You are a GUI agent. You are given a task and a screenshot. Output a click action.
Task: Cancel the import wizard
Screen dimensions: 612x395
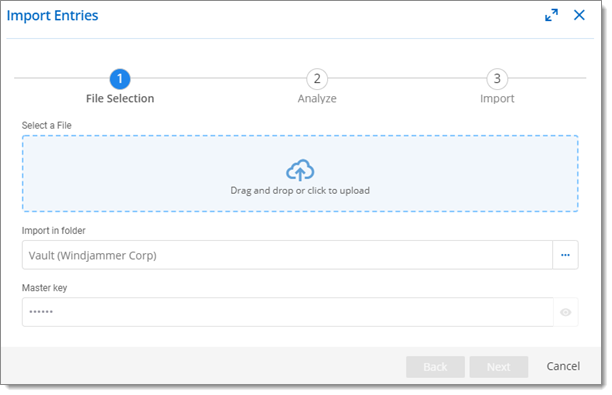[563, 366]
